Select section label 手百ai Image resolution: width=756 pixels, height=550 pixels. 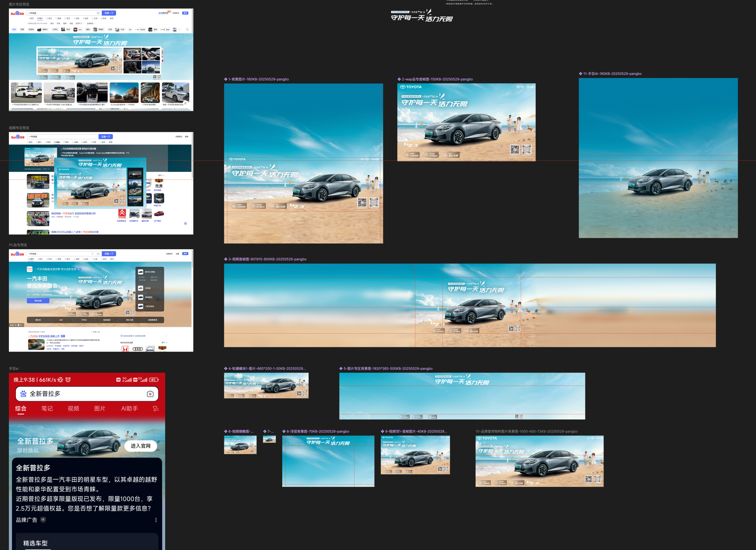(14, 369)
